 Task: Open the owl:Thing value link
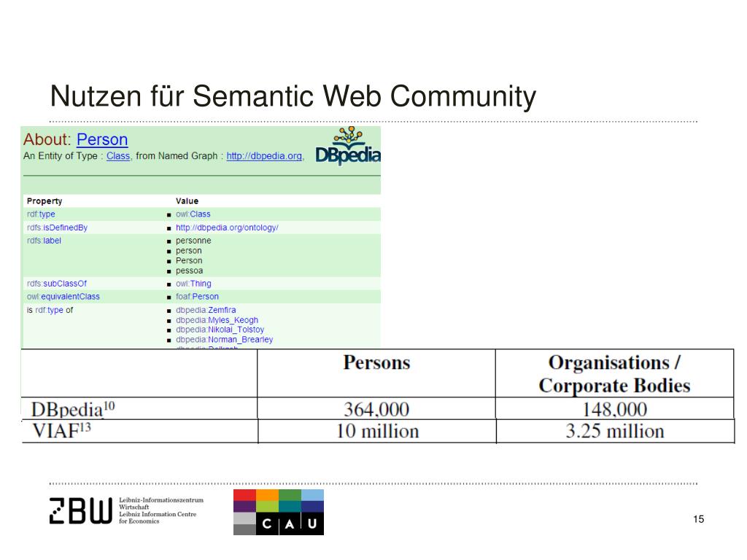[193, 284]
